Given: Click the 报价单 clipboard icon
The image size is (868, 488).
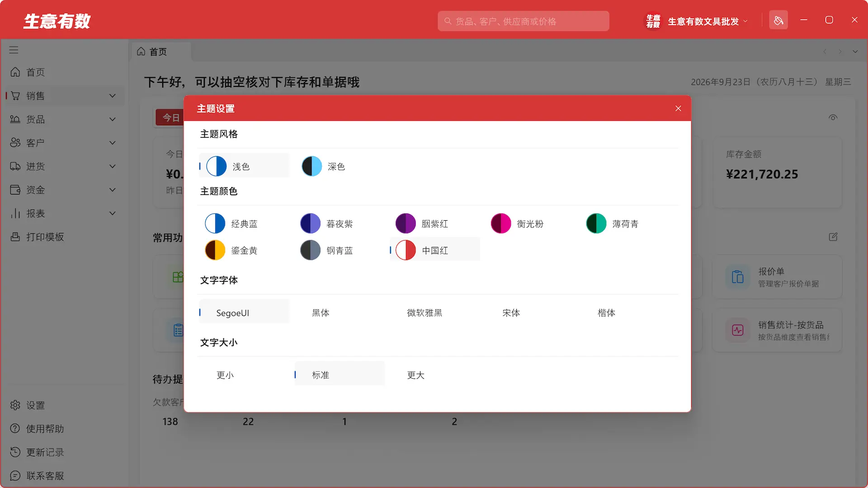Looking at the screenshot, I should click(738, 277).
